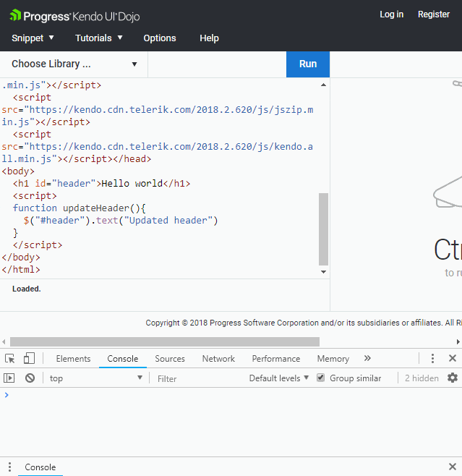Show more DevTools tabs chevron

pyautogui.click(x=367, y=358)
